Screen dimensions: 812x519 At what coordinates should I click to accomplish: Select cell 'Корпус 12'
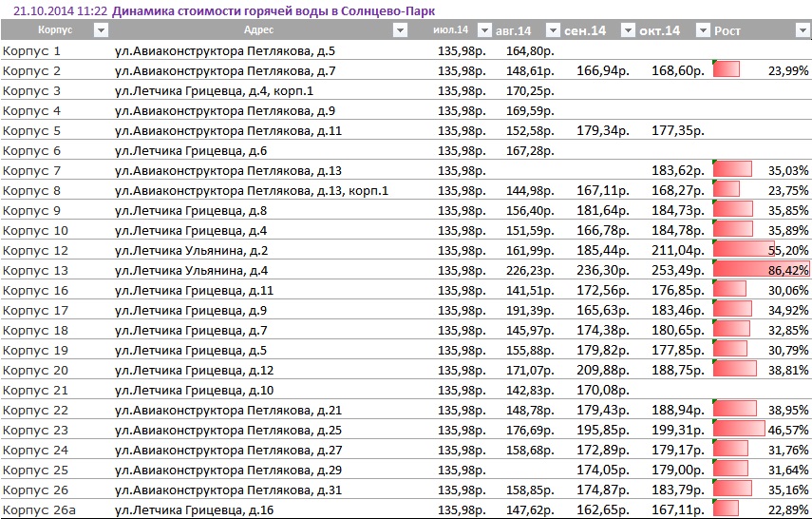pyautogui.click(x=35, y=250)
